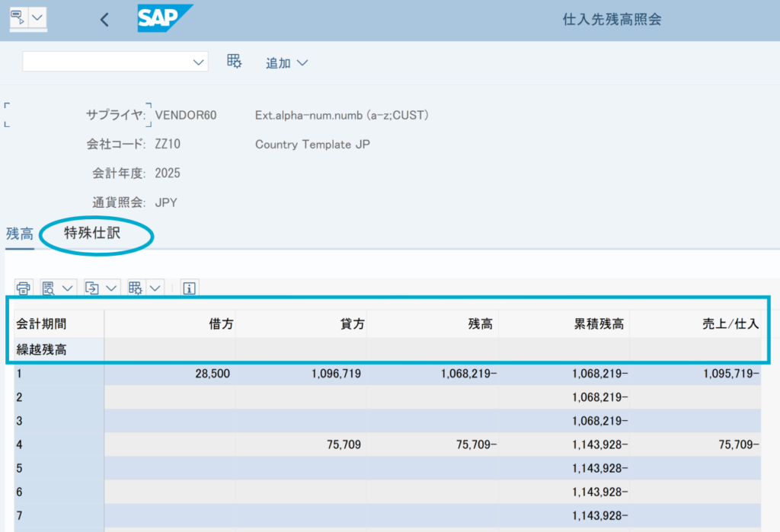Click the 累積残高 column header
This screenshot has width=780, height=532.
pos(598,324)
